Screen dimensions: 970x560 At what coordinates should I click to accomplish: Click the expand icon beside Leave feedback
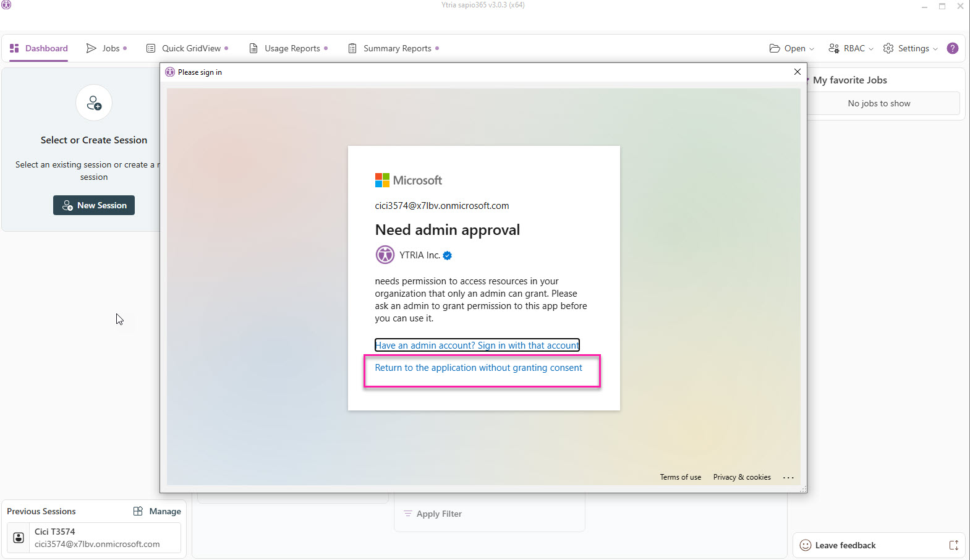953,545
